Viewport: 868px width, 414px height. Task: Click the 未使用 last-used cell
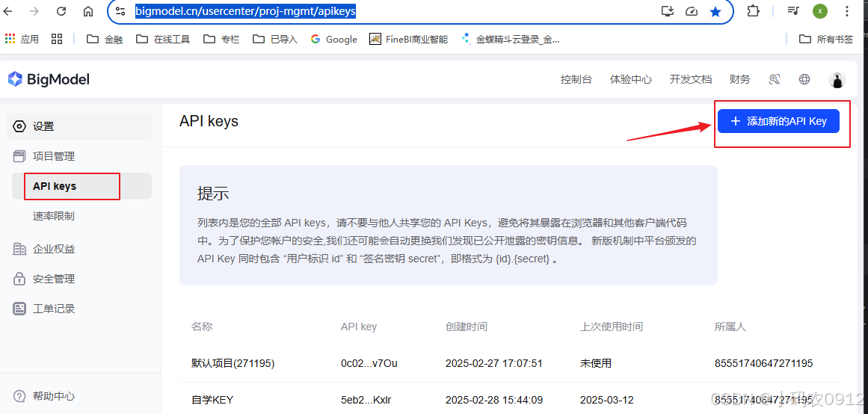596,364
